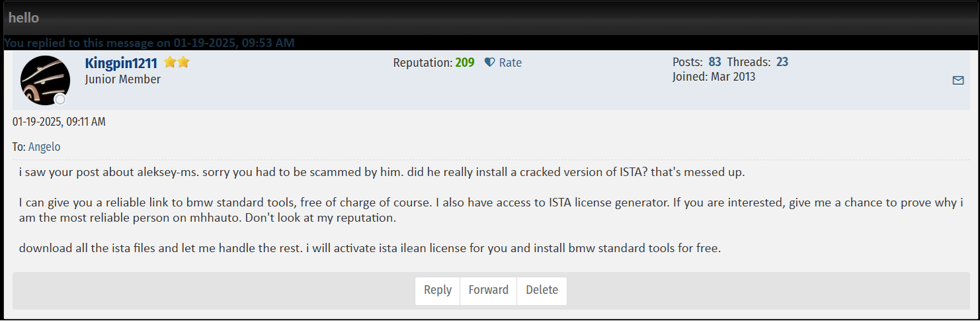Click the 'You replied to this message' notice
The image size is (980, 321).
coord(149,42)
